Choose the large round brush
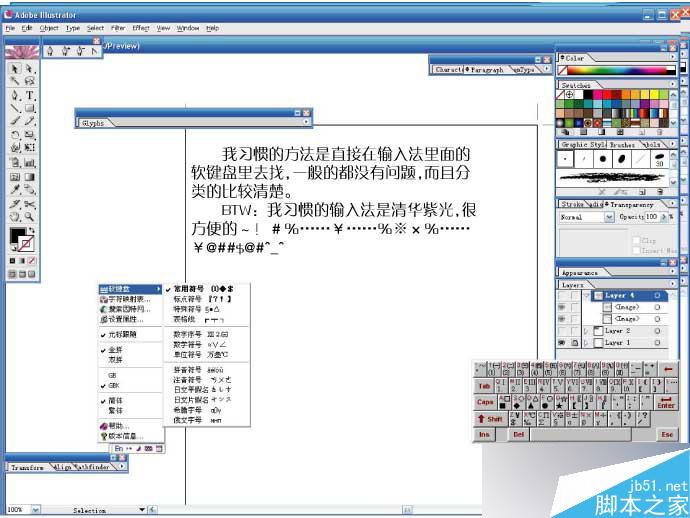The height and width of the screenshot is (518, 690). click(602, 159)
